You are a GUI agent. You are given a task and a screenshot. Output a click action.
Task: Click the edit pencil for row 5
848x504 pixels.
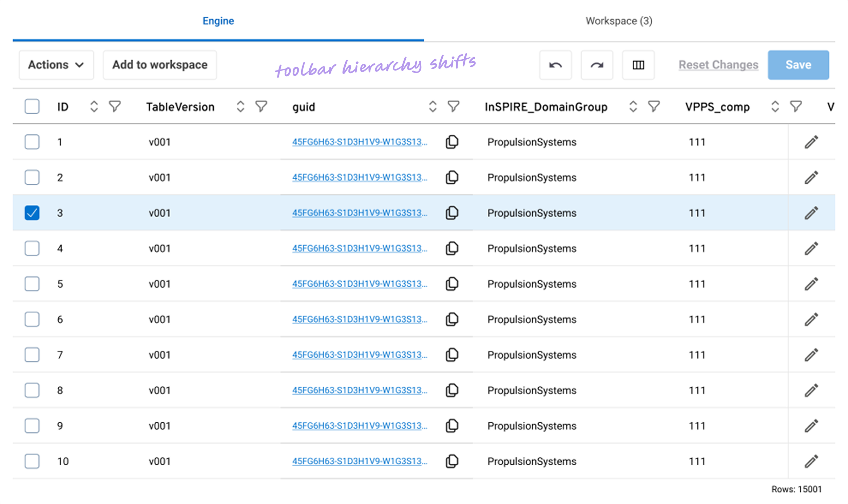click(x=811, y=284)
